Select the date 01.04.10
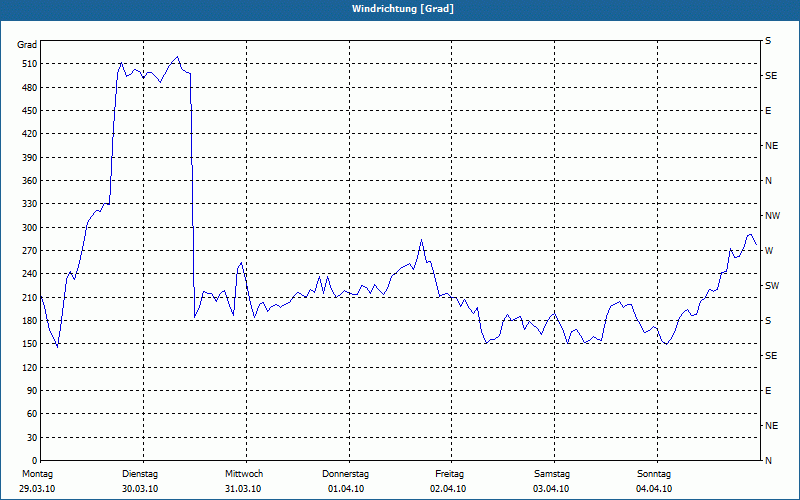Screen dimensions: 800x500 (x=346, y=489)
